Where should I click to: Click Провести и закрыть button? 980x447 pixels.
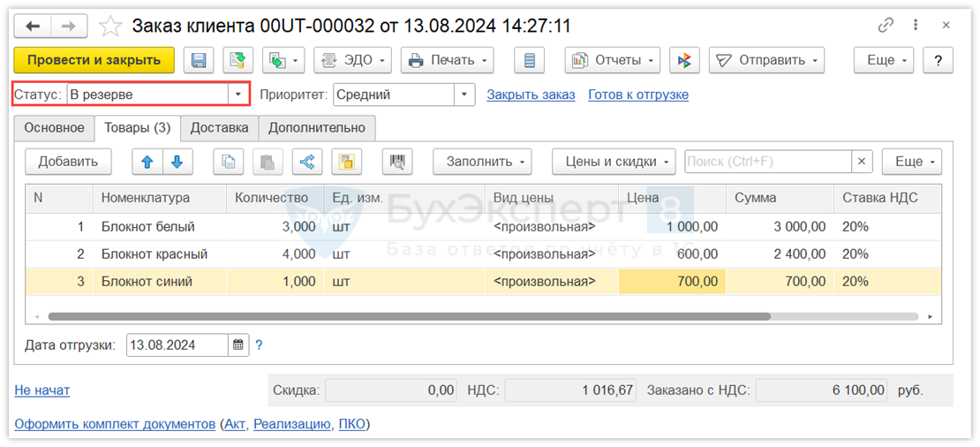pos(94,60)
